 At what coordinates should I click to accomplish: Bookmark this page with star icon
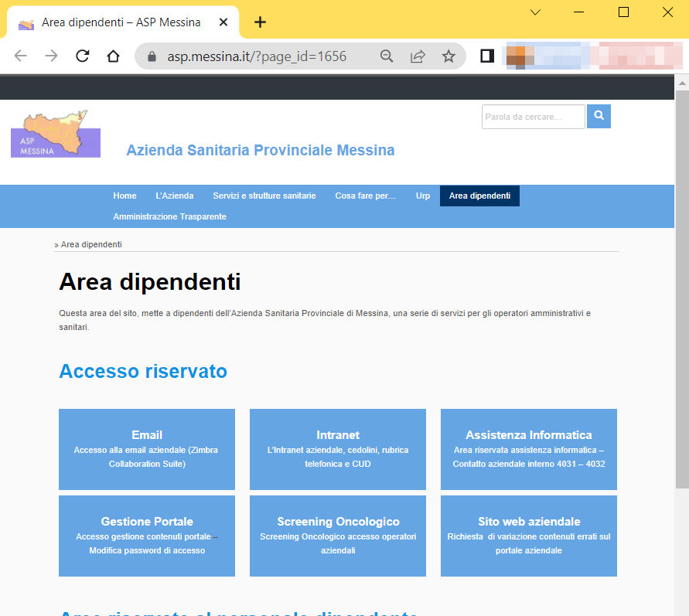click(449, 56)
